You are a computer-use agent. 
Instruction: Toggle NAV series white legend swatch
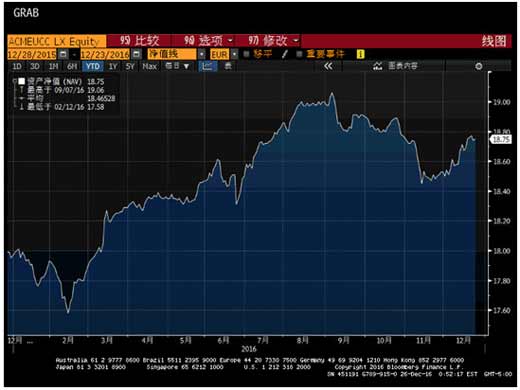coord(22,81)
